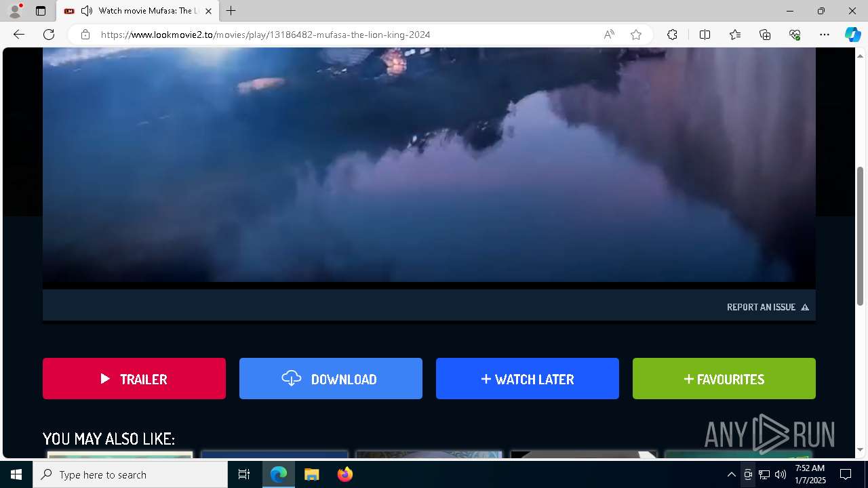The height and width of the screenshot is (488, 868).
Task: Open the Extensions puzzle icon
Action: coord(672,35)
